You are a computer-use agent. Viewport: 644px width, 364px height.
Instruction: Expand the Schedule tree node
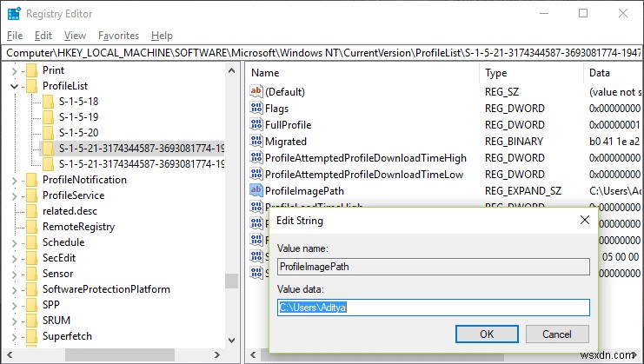pyautogui.click(x=15, y=242)
